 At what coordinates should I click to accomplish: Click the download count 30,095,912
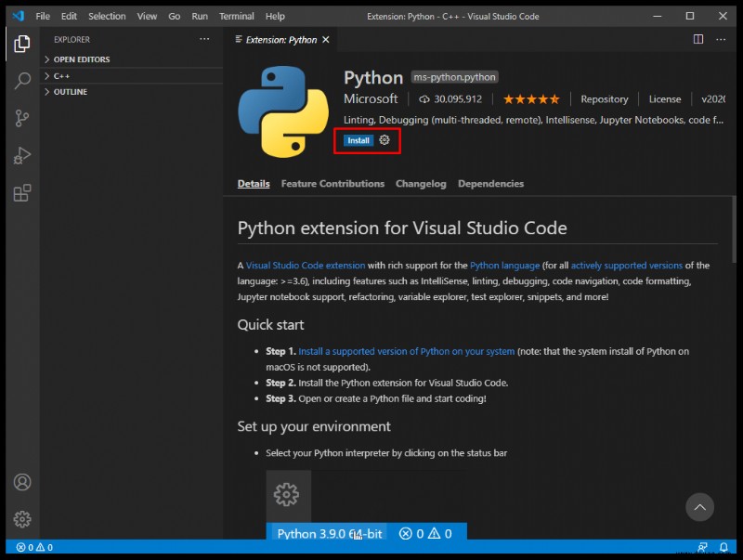click(450, 99)
